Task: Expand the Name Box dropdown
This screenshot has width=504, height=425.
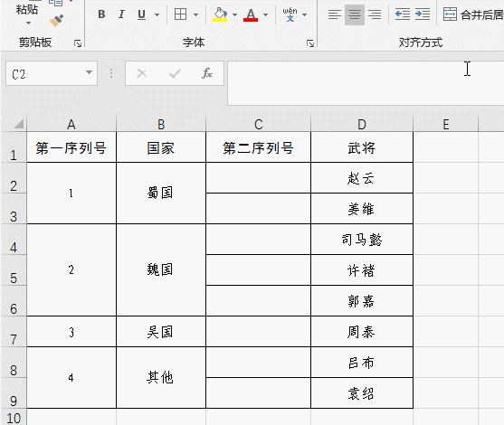Action: [x=89, y=72]
